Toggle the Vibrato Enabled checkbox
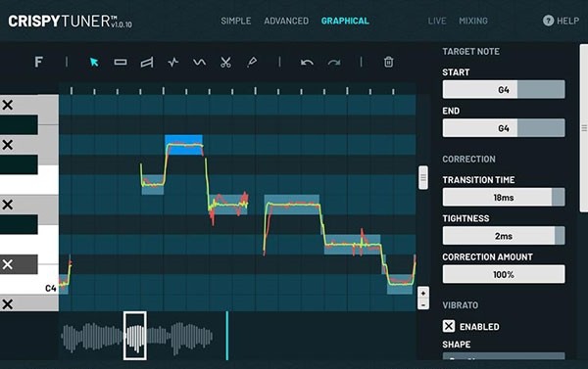Viewport: 588px width, 369px height. (x=449, y=326)
